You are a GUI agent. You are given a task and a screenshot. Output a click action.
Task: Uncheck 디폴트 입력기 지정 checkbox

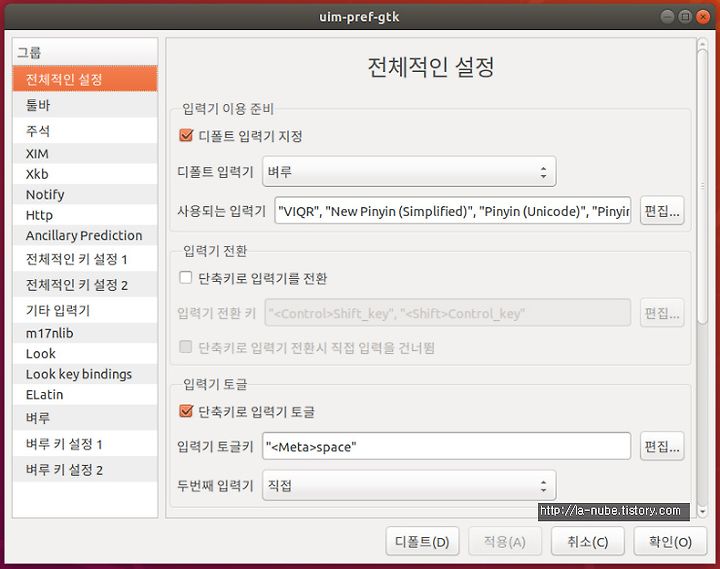tap(186, 135)
